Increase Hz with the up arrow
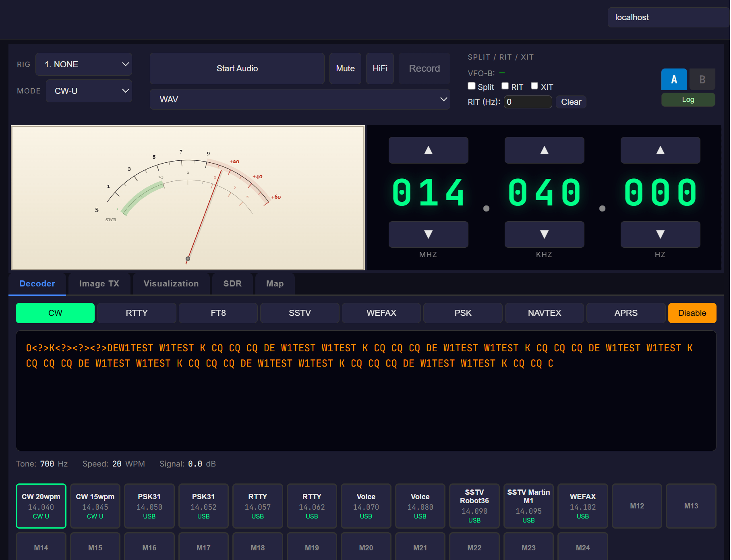 660,150
